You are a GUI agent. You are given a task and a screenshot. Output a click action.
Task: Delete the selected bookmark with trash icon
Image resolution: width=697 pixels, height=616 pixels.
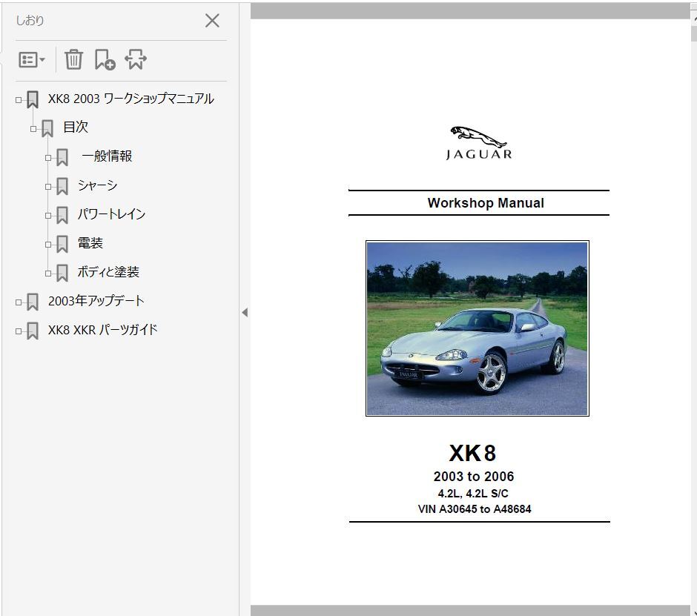click(x=74, y=59)
